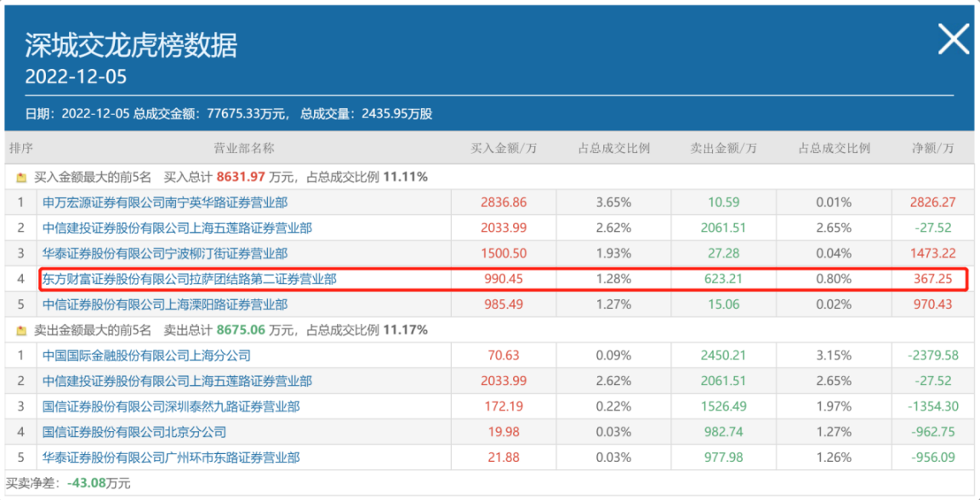Screen dimensions: 980x500
Task: Select the sell amount 977.98
Action: tap(724, 457)
